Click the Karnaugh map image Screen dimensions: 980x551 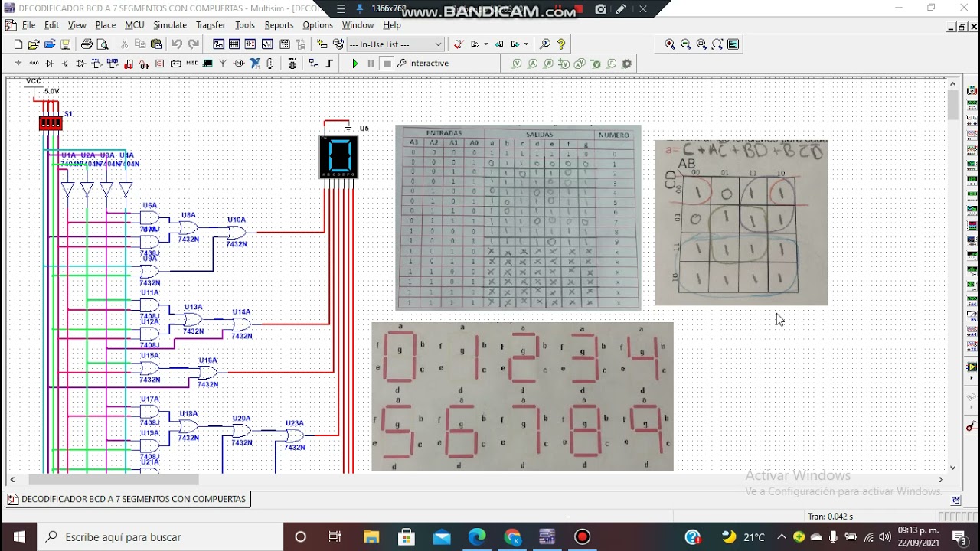point(741,223)
